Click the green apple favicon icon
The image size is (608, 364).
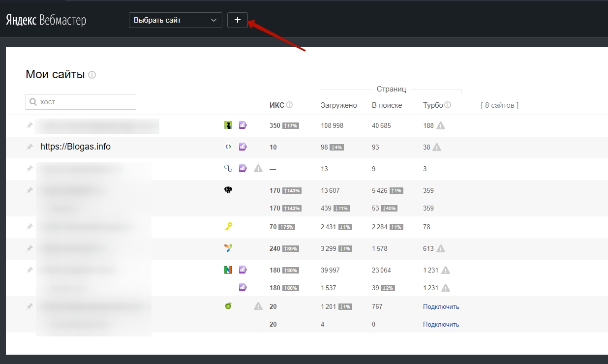[x=228, y=306]
